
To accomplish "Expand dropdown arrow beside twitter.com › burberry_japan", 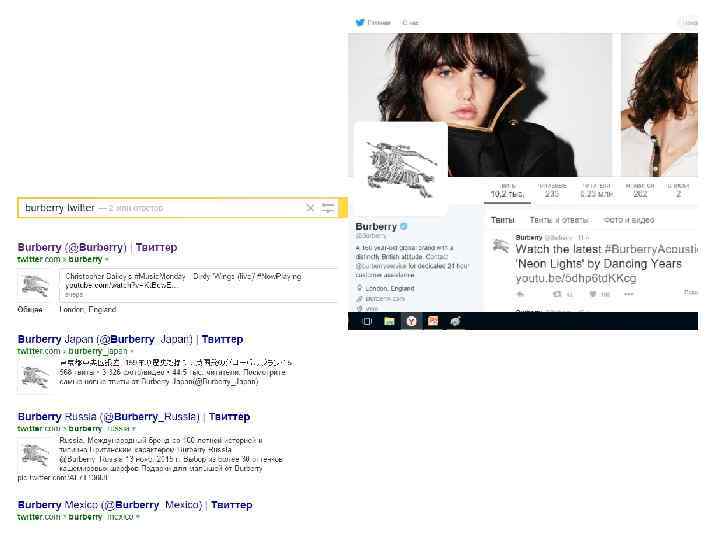I will [132, 351].
